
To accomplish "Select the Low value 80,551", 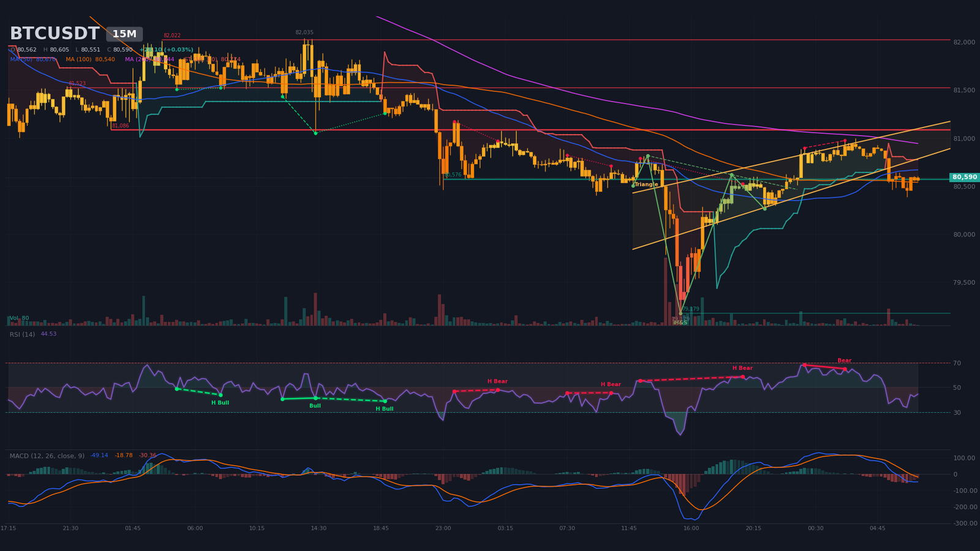I will coord(91,50).
